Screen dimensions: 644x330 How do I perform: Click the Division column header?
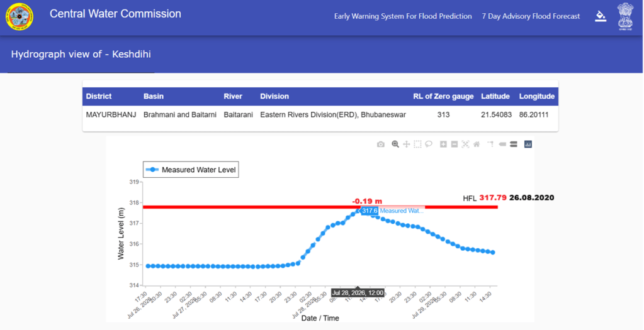[274, 96]
